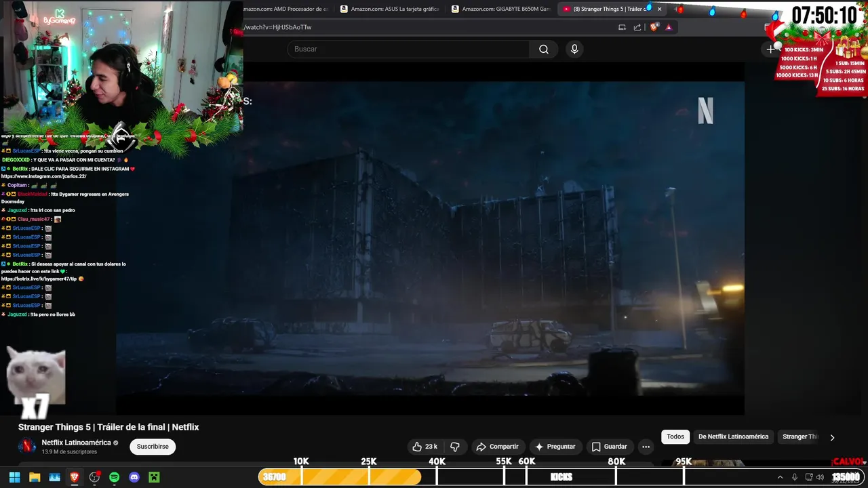Viewport: 868px width, 488px height.
Task: Open the instagram.com link in chat
Action: [x=44, y=176]
